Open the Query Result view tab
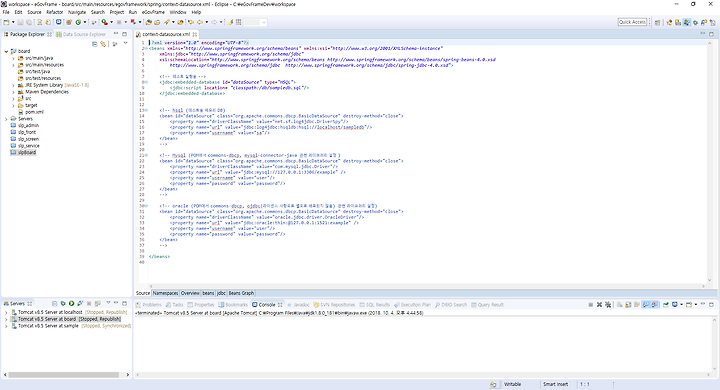Screen dimensions: 720x390 pyautogui.click(x=487, y=305)
